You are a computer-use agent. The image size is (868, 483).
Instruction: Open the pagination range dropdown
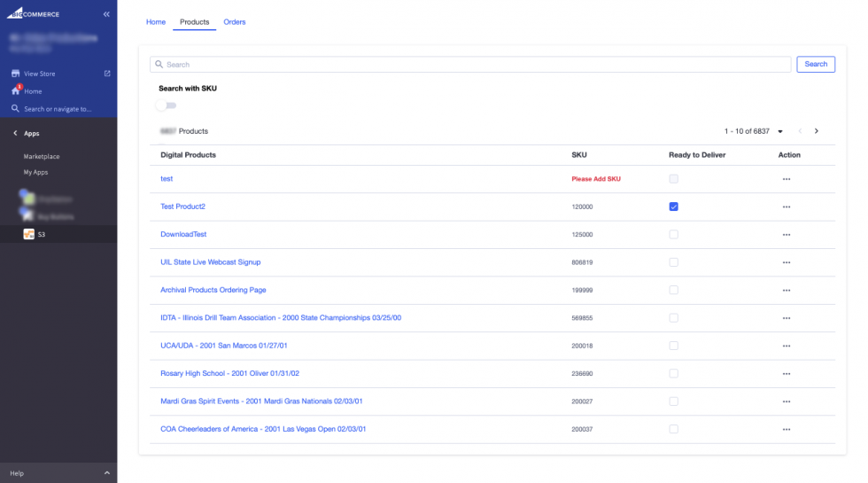(x=779, y=132)
